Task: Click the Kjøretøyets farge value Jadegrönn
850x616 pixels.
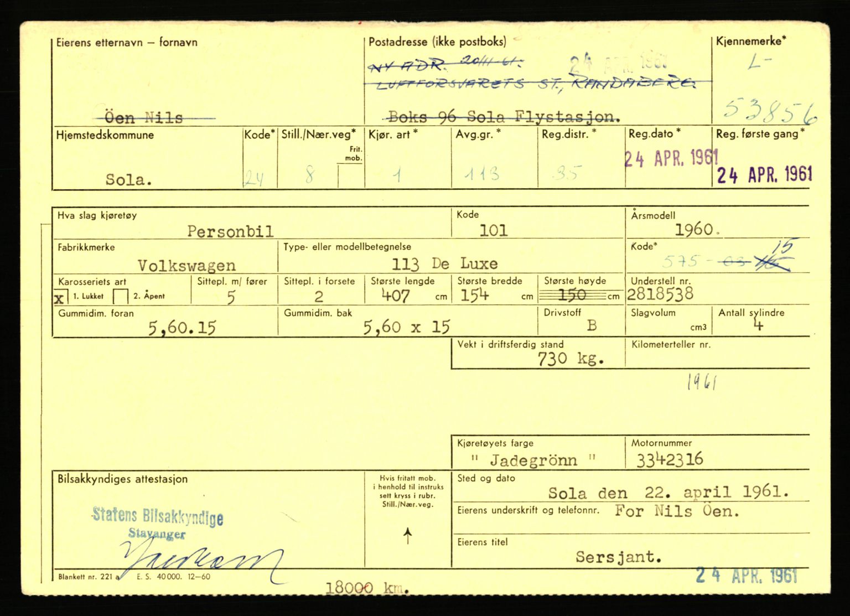Action: (x=532, y=460)
